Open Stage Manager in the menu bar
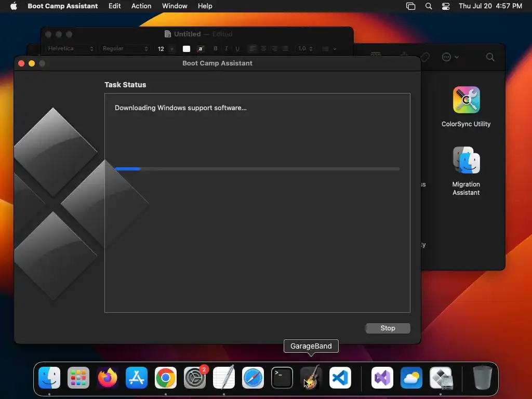 click(x=410, y=6)
